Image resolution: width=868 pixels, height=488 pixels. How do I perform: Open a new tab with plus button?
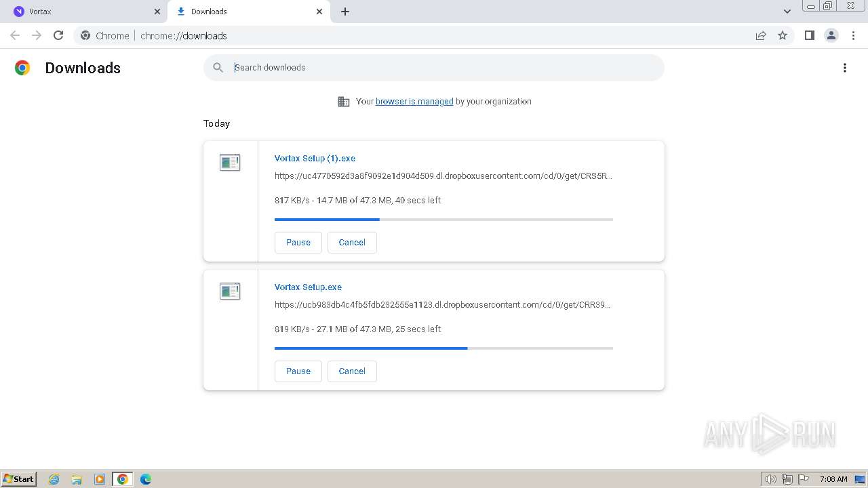(345, 12)
